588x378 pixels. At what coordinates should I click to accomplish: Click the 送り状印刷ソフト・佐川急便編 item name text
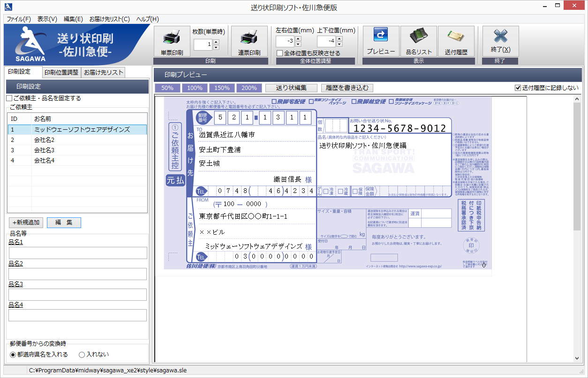tap(363, 146)
